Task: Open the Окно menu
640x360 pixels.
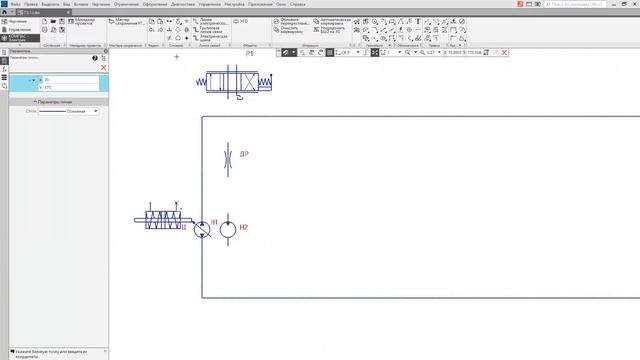Action: (x=281, y=4)
